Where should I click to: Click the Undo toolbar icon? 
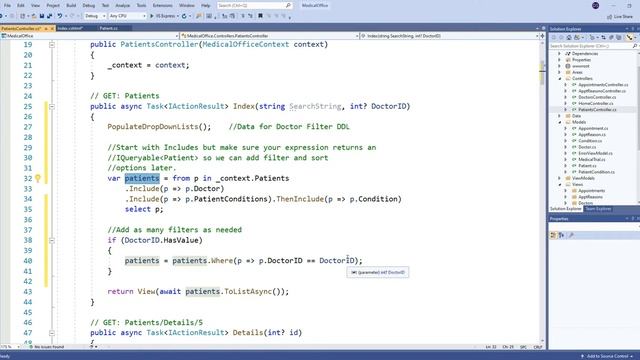pos(60,16)
